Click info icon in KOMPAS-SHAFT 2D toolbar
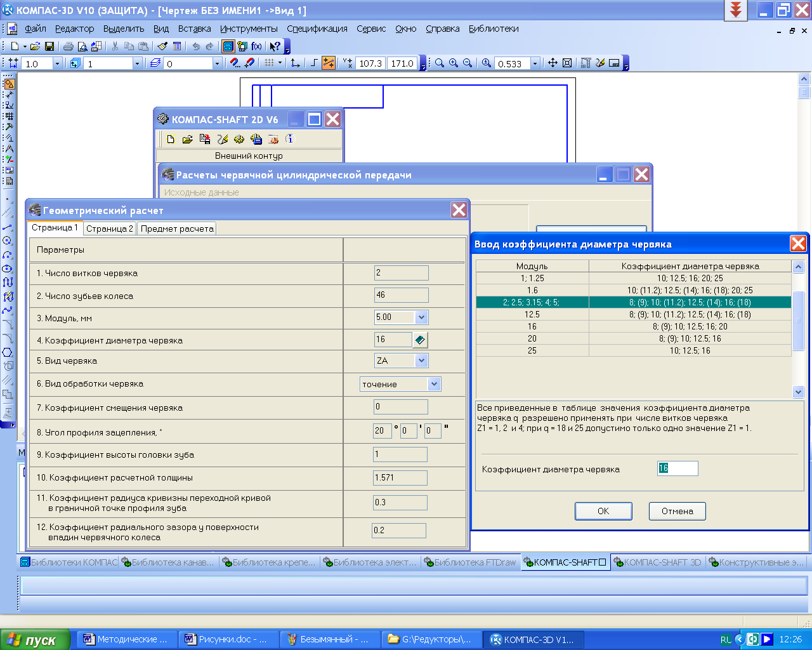 290,139
